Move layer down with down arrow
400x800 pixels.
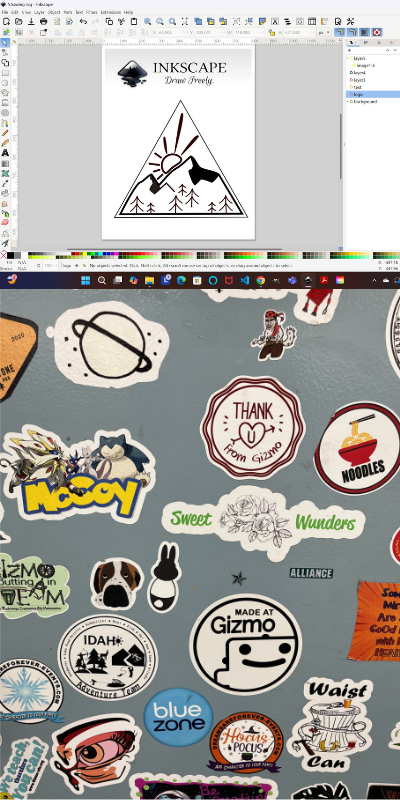pos(395,51)
